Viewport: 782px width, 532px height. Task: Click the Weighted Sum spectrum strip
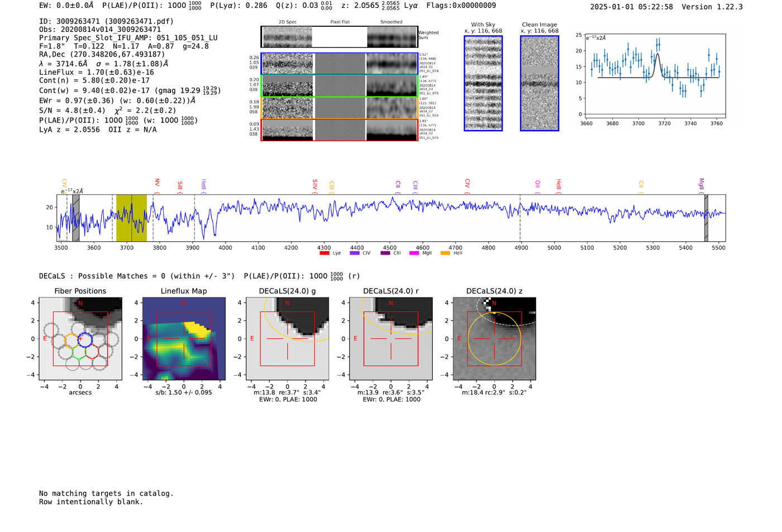point(339,37)
